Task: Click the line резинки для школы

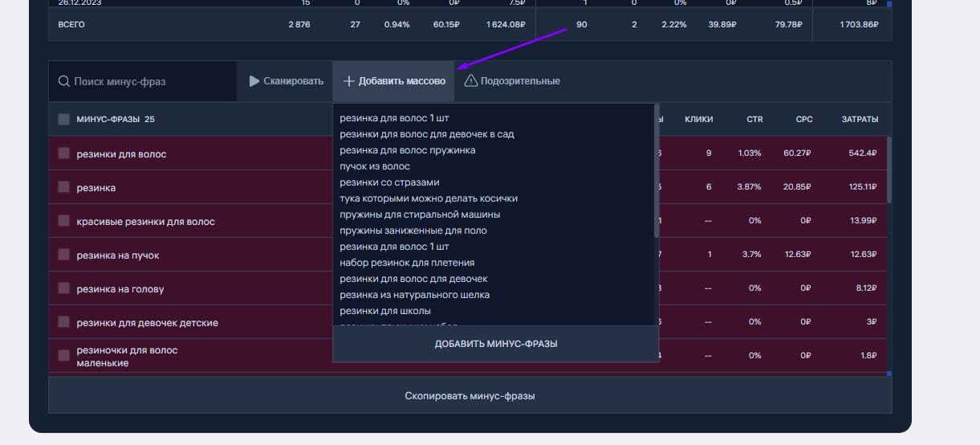Action: (x=385, y=311)
